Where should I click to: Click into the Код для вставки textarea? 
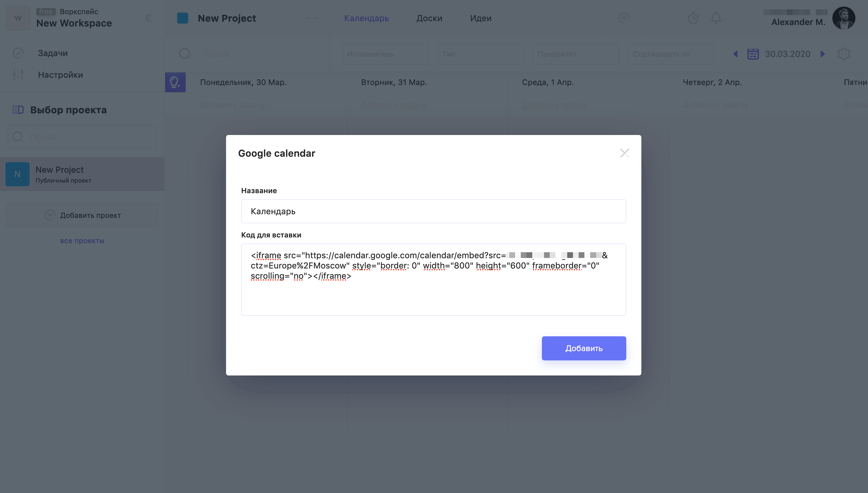tap(433, 280)
